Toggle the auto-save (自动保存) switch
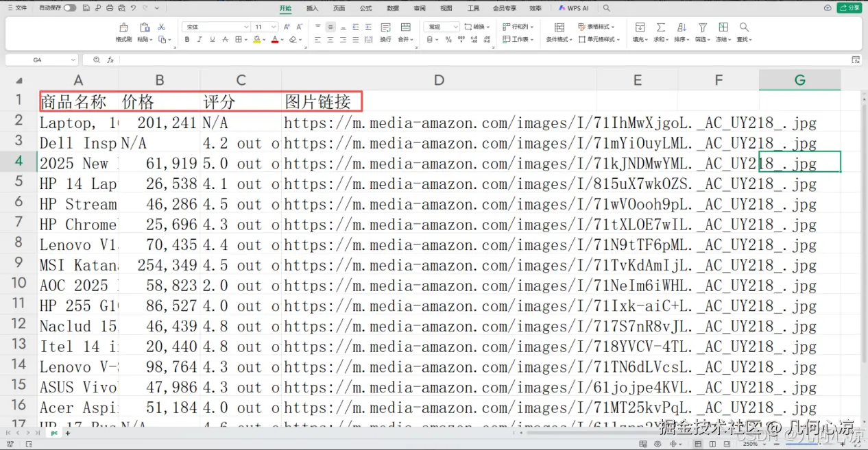Screen dimensions: 868x450 click(70, 8)
